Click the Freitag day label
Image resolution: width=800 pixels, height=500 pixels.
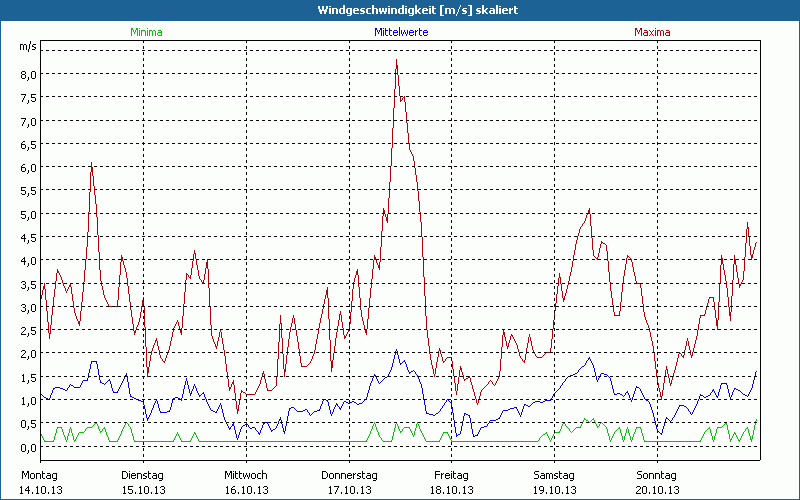click(x=451, y=475)
